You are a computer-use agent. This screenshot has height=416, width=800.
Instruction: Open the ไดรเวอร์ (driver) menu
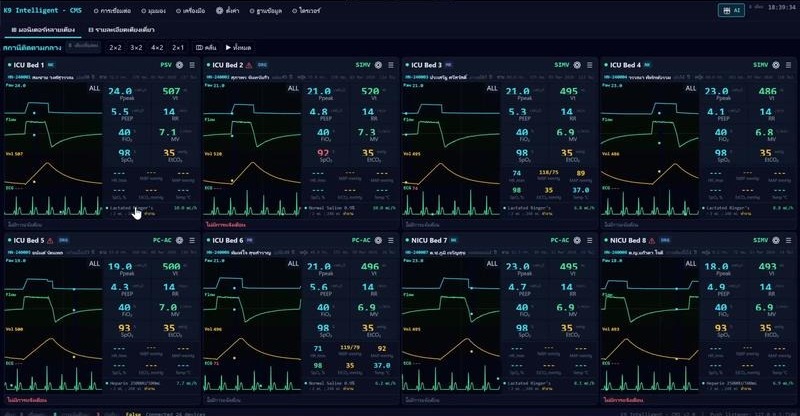(307, 10)
